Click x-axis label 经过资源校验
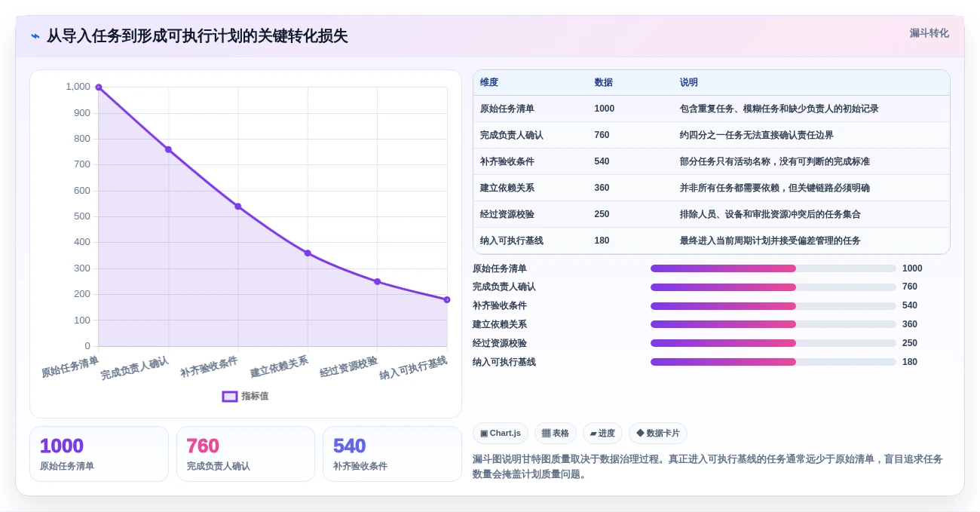Viewport: 980px width, 512px height. pyautogui.click(x=348, y=366)
